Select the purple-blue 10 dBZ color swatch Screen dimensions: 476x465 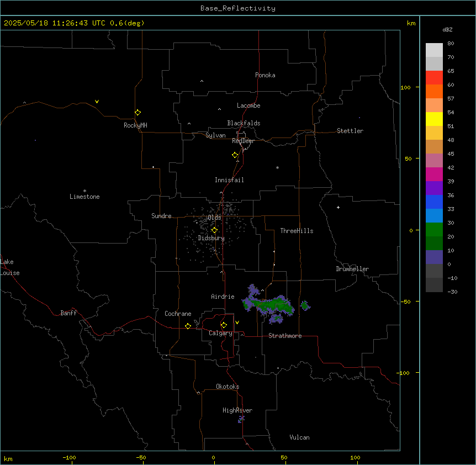coord(434,257)
